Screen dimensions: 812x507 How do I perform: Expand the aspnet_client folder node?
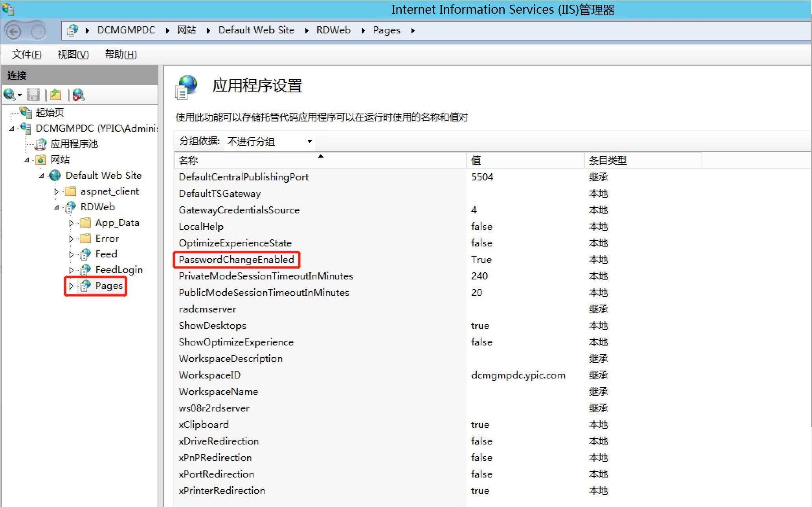click(x=56, y=192)
